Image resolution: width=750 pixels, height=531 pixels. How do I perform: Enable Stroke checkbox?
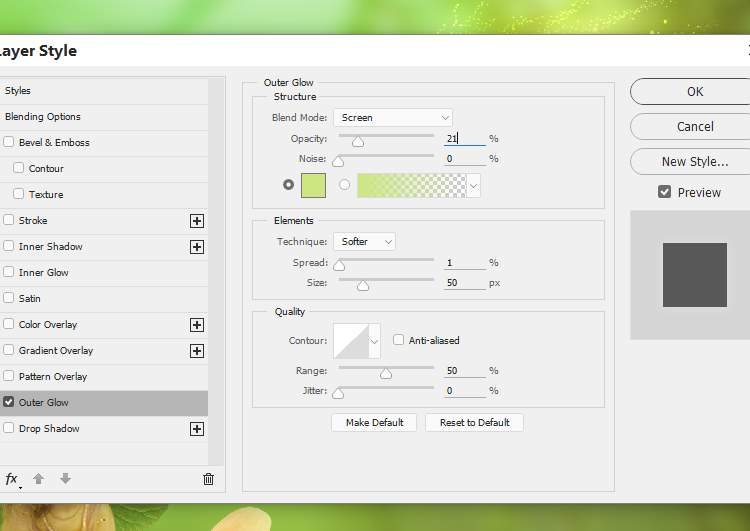[x=9, y=220]
